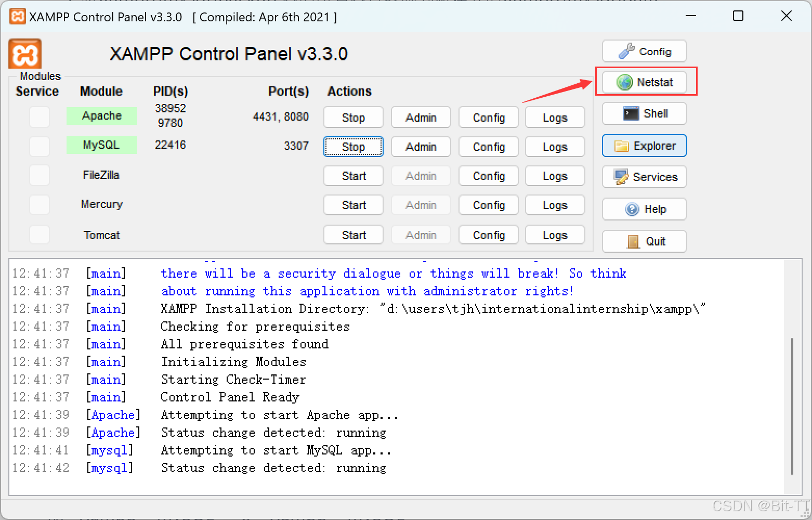Click 'Starting Check-Timer' log line
Screen dimensions: 812x520
[x=233, y=380]
